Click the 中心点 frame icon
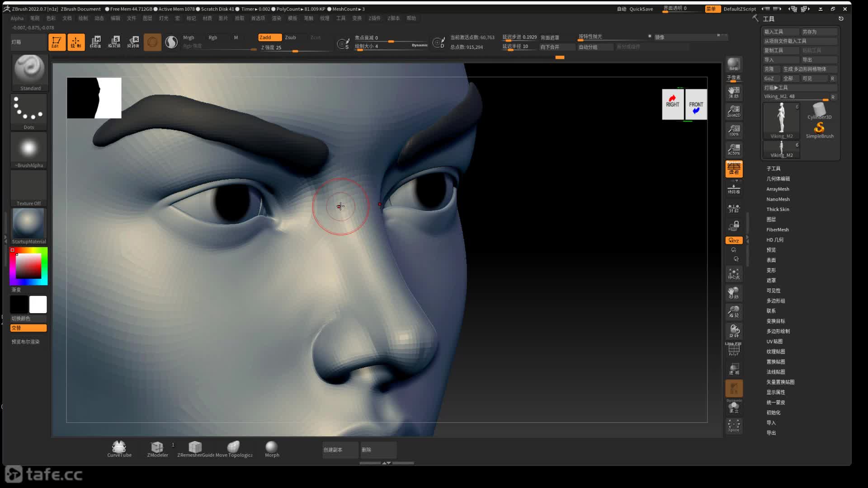Screen dimensions: 868x488 (734, 274)
